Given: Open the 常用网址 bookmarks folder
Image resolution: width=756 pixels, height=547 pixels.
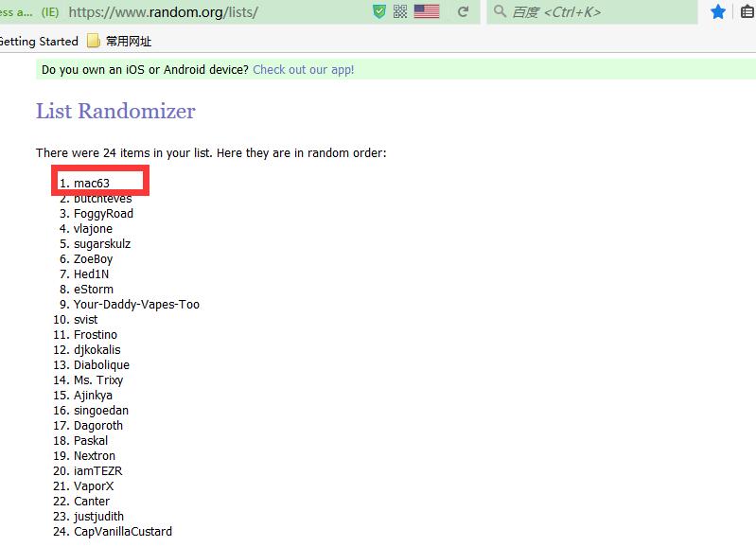Looking at the screenshot, I should [119, 42].
